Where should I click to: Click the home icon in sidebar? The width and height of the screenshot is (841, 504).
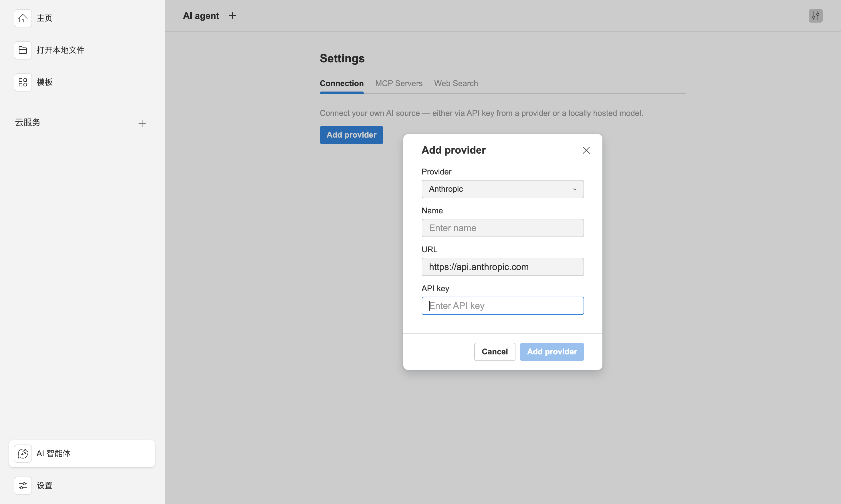tap(23, 18)
